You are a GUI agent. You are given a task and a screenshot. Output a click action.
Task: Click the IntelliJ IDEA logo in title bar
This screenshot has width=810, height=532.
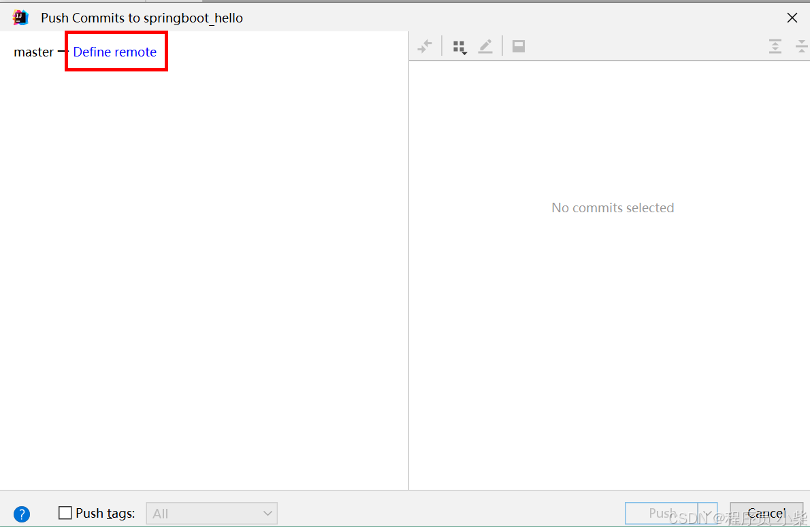tap(20, 18)
